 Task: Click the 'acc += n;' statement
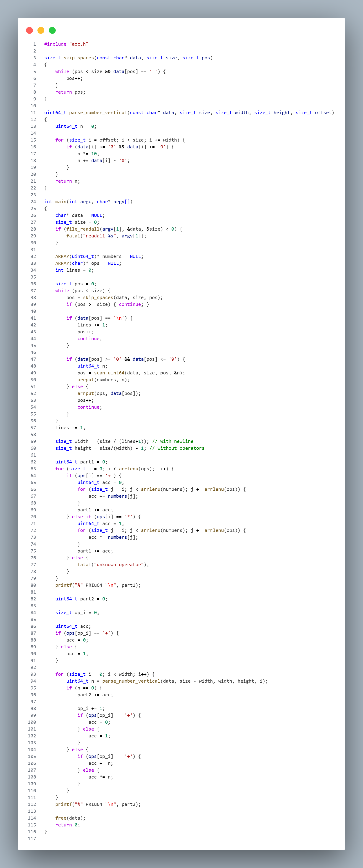(x=101, y=763)
